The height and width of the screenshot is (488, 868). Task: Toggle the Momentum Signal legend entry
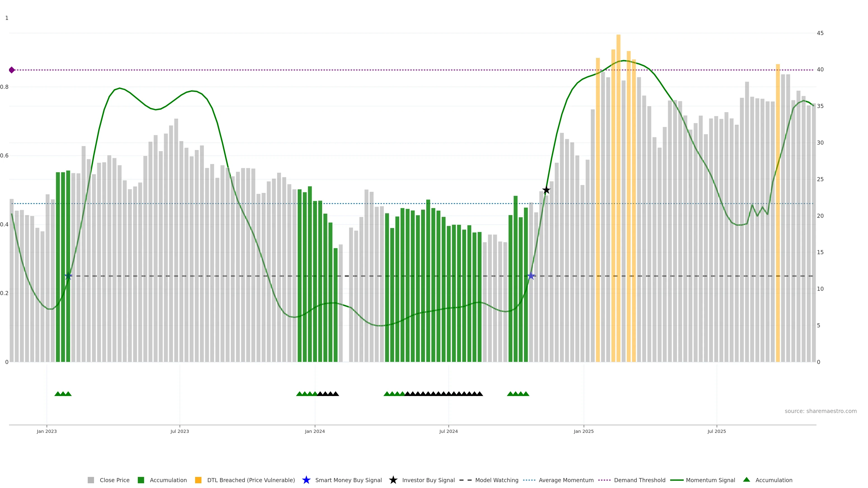(710, 480)
